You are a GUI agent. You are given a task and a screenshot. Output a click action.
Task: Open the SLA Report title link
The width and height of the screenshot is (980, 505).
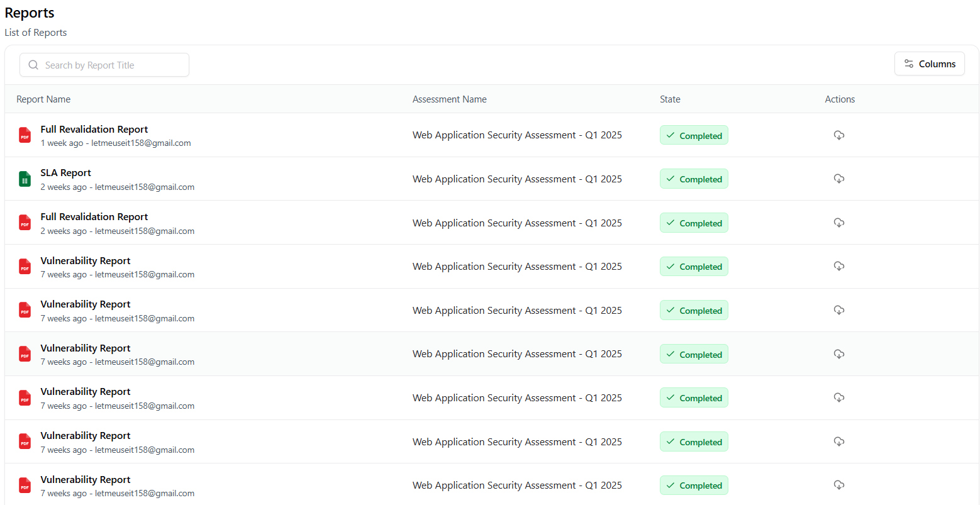pos(66,173)
